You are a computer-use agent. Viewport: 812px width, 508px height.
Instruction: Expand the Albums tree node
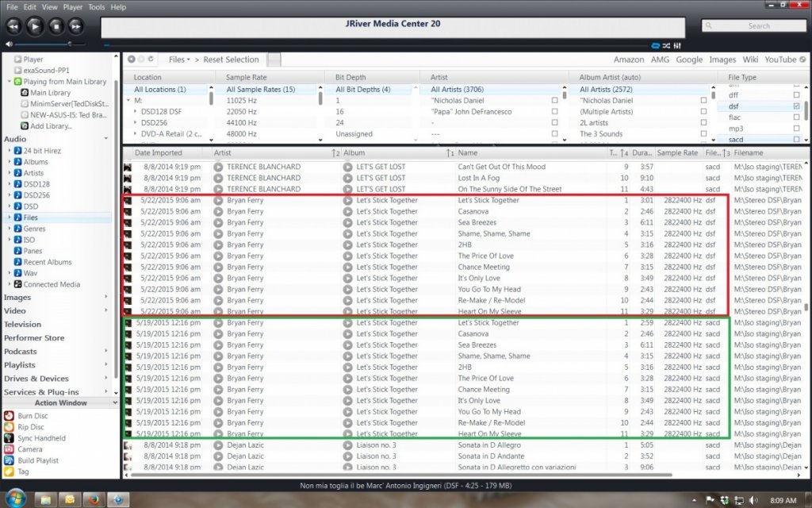click(x=10, y=162)
